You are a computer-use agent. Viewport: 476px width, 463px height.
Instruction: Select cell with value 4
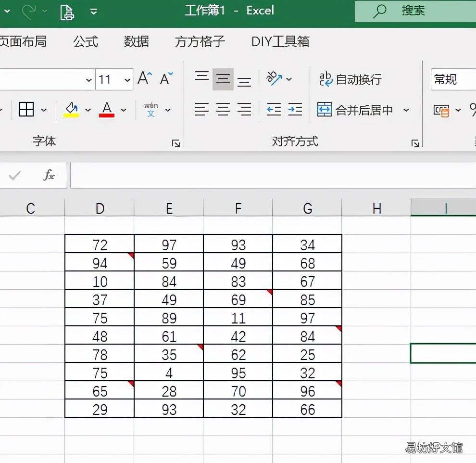pos(169,372)
